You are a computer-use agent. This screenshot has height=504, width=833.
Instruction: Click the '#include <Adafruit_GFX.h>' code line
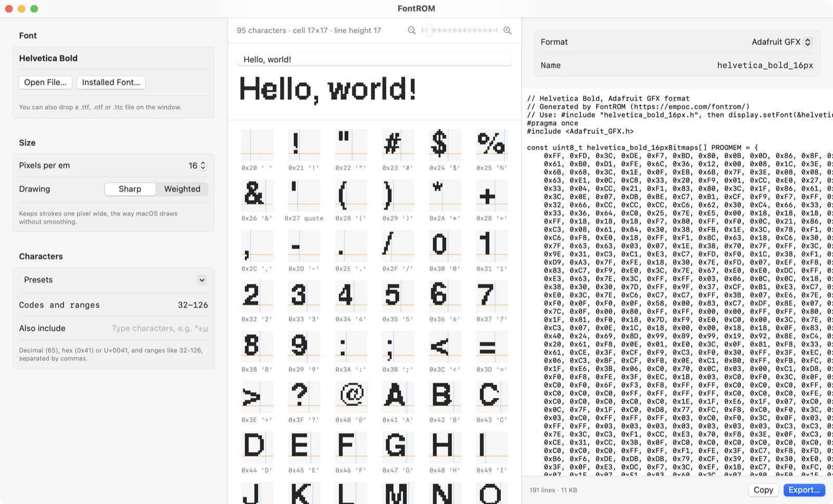pyautogui.click(x=580, y=132)
